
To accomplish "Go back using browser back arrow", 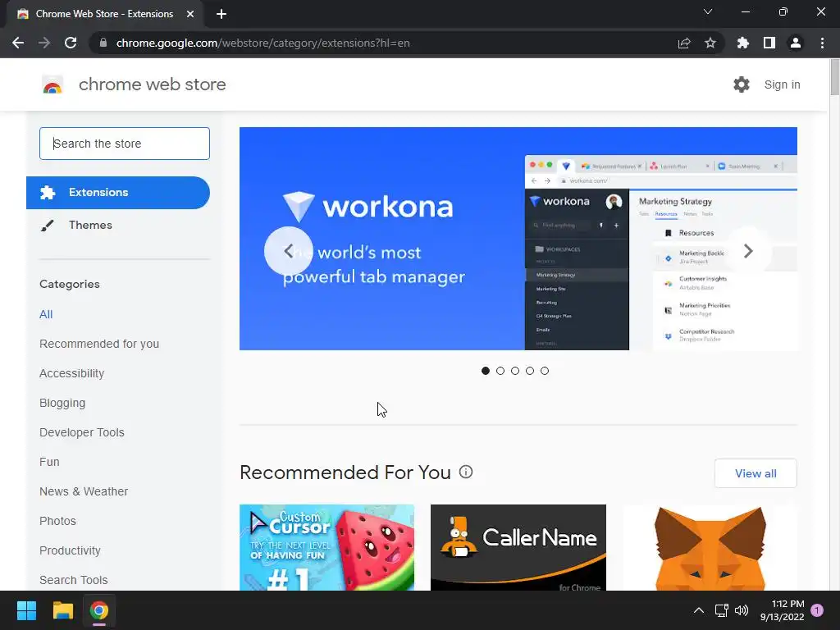I will (18, 43).
